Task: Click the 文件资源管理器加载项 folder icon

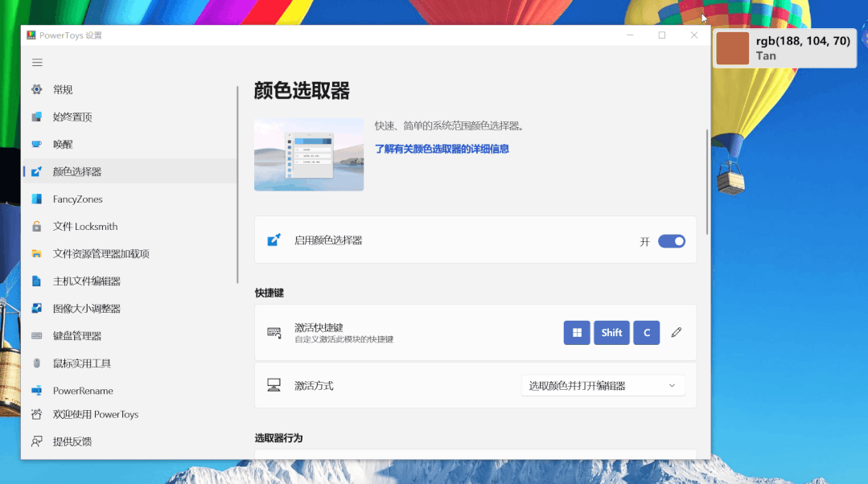Action: 36,254
